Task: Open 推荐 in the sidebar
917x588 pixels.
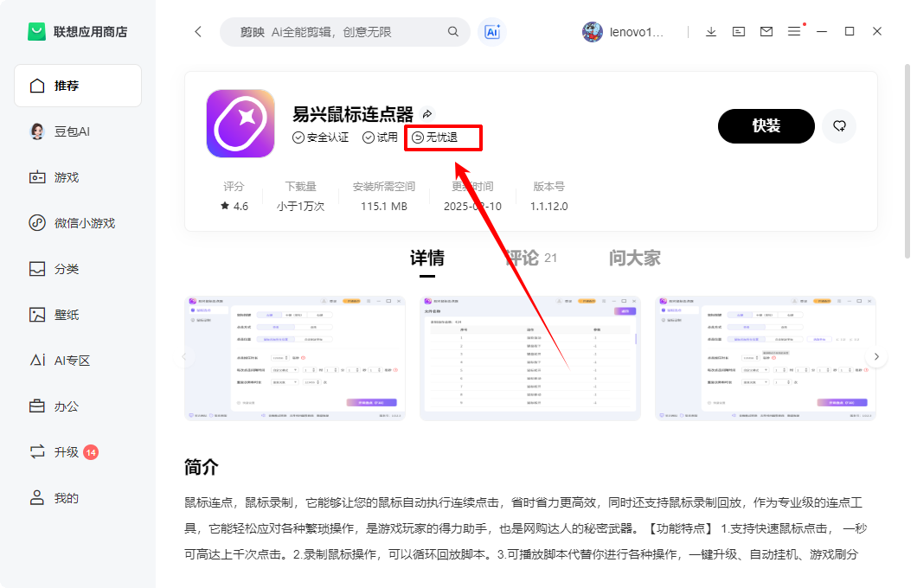Action: (78, 86)
